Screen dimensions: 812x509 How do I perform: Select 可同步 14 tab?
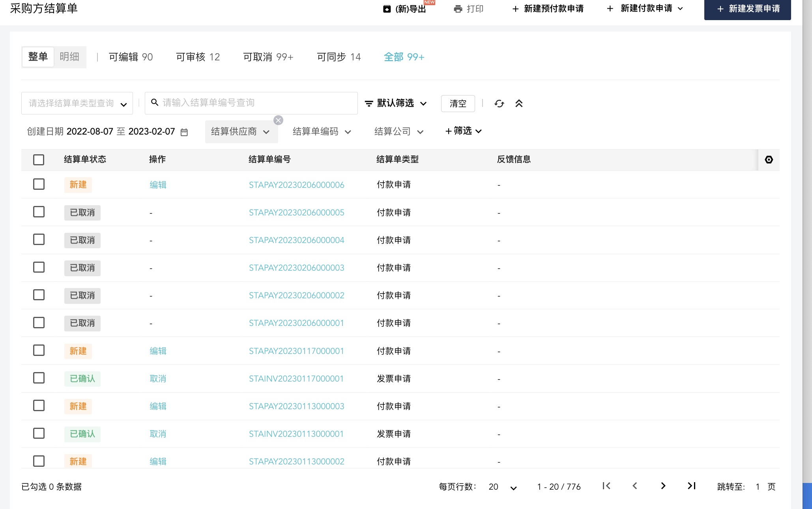339,57
